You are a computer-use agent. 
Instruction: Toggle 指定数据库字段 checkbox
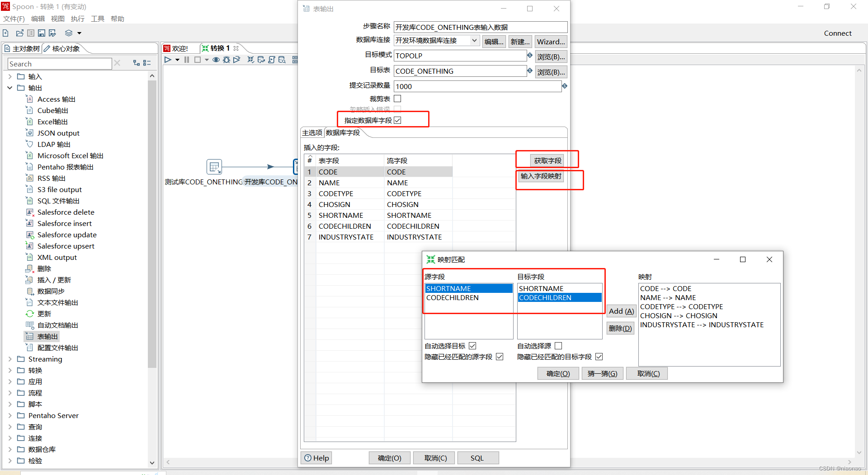pyautogui.click(x=397, y=120)
